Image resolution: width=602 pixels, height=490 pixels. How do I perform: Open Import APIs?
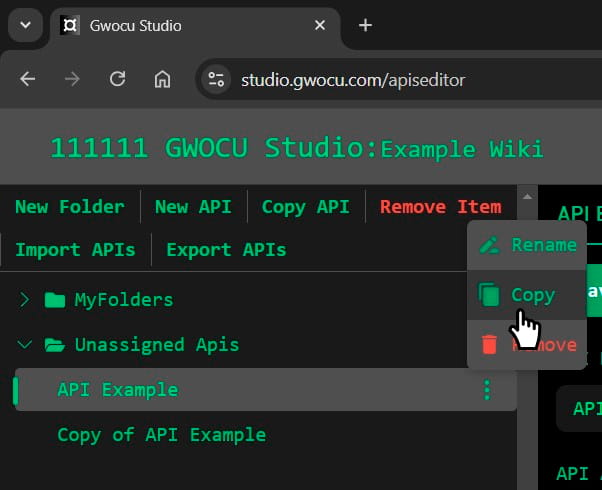(x=75, y=250)
